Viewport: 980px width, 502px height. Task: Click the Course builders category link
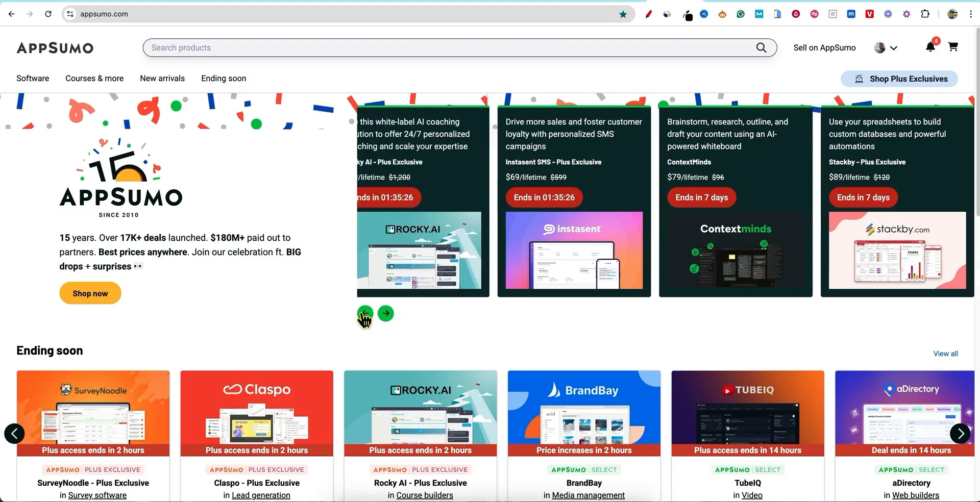point(425,495)
